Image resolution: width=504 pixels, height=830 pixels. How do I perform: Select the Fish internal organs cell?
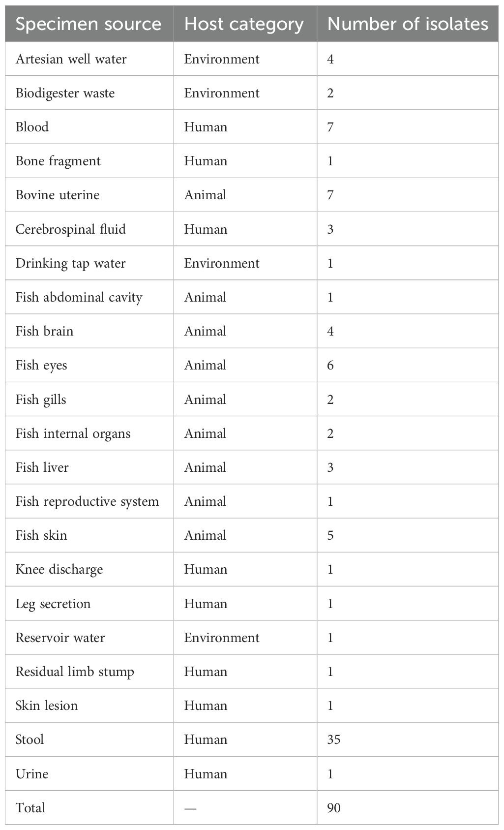click(73, 433)
